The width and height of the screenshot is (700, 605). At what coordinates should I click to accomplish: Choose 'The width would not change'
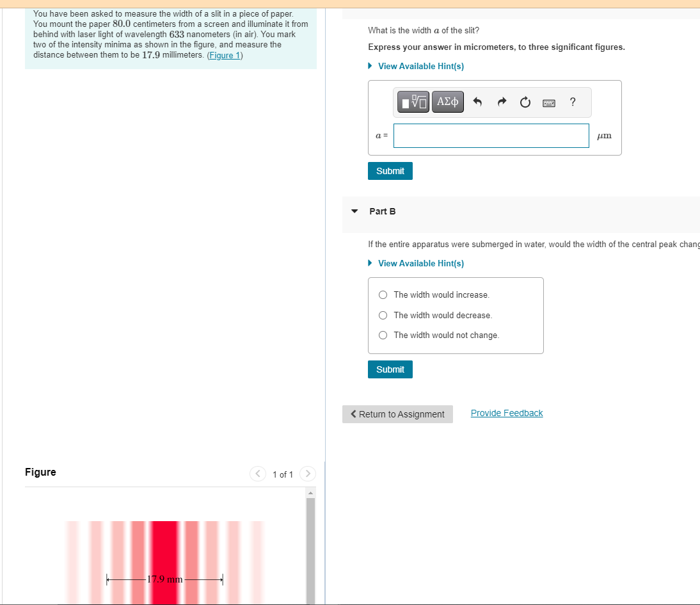click(x=383, y=335)
